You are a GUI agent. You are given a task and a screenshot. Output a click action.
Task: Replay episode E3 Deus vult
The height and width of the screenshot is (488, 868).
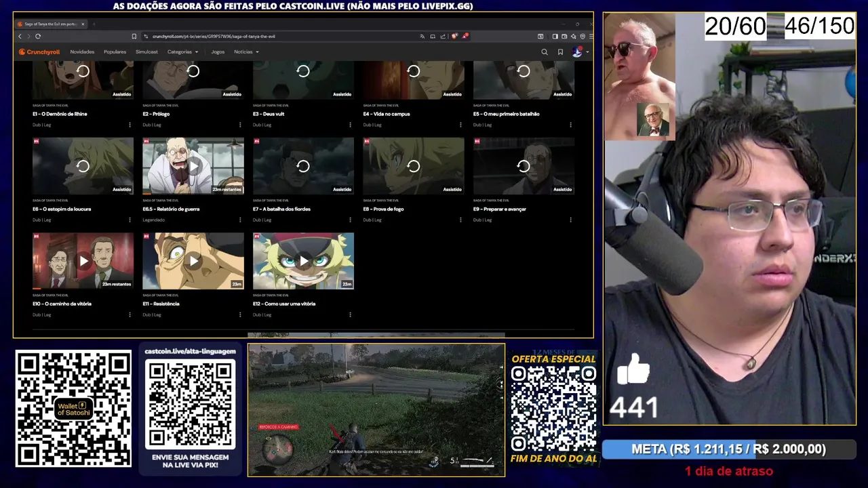click(303, 71)
